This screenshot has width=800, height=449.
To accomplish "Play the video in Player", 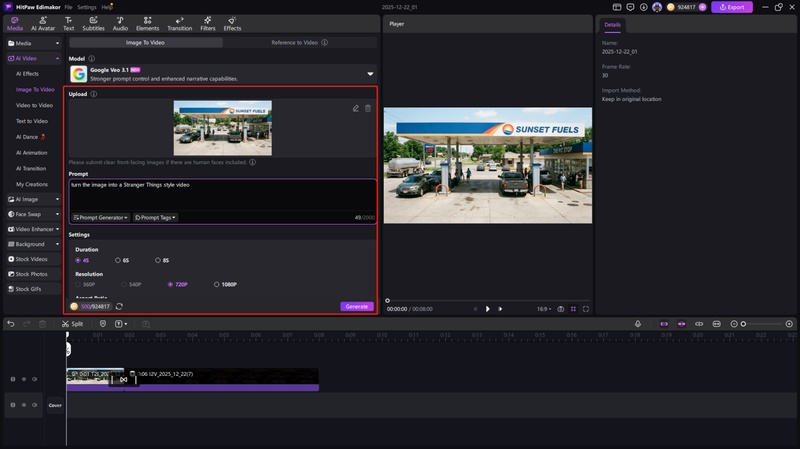I will (x=487, y=309).
